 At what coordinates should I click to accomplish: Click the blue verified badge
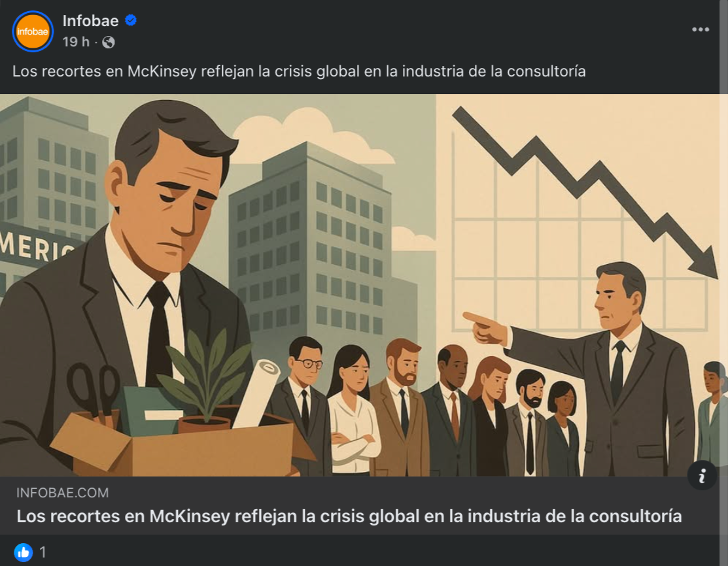131,21
